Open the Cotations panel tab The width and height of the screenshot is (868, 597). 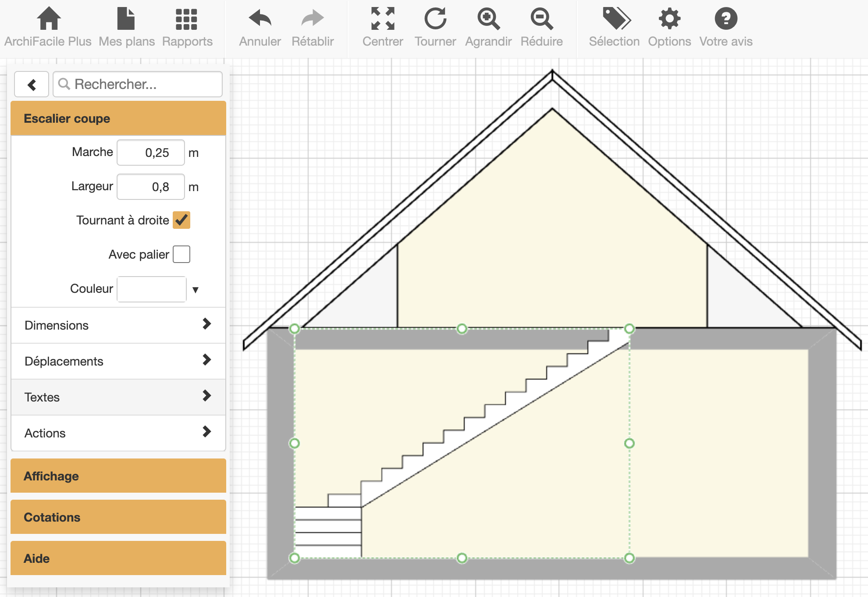118,517
